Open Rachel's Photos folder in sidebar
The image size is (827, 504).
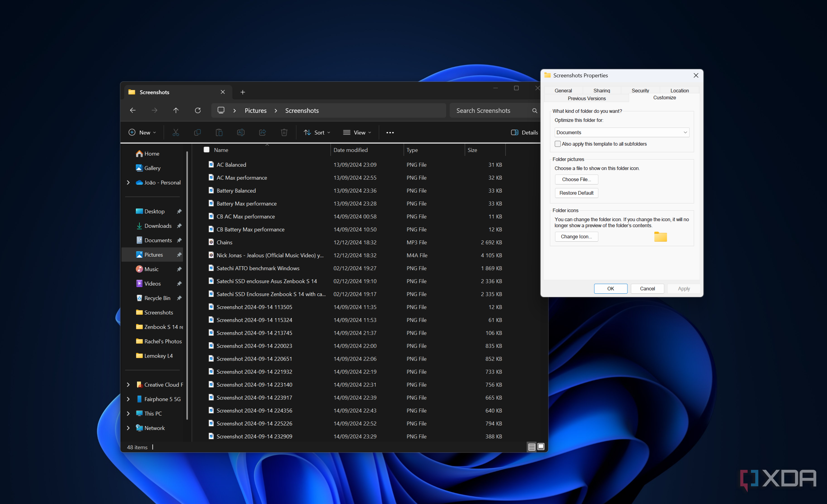click(159, 341)
